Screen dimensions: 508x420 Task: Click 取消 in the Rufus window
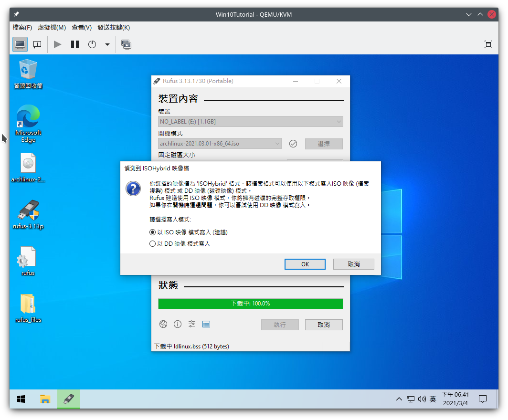click(x=324, y=325)
